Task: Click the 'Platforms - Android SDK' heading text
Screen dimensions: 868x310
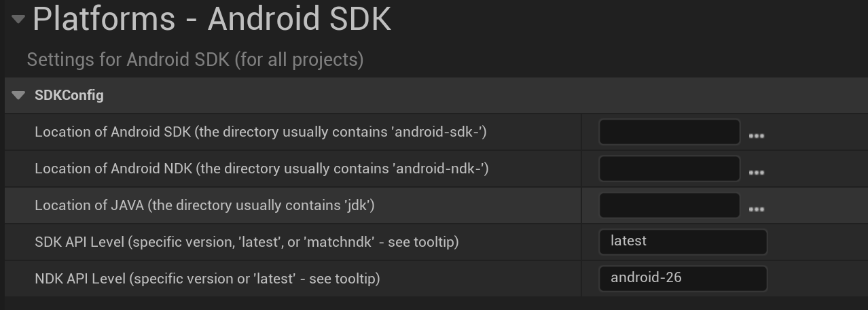Action: coord(211,19)
